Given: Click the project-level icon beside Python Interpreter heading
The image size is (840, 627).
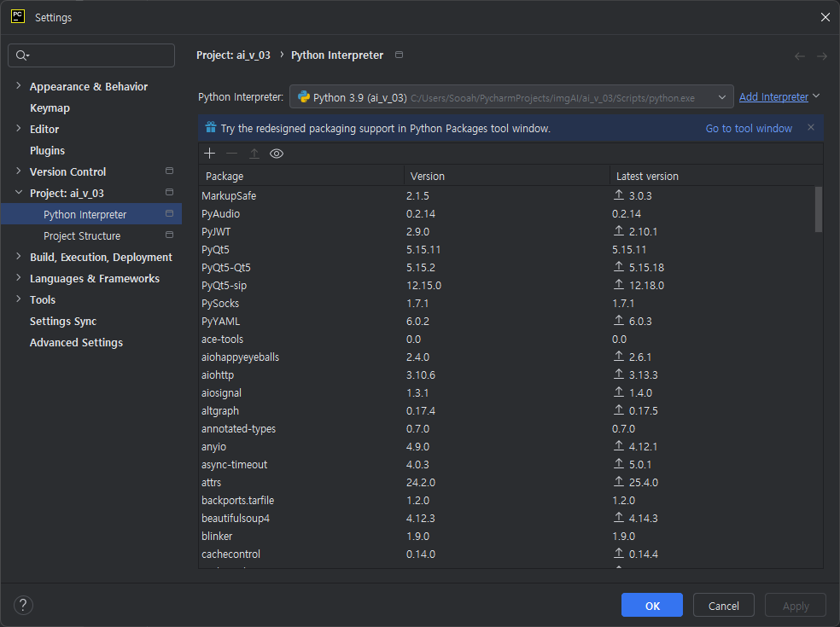Looking at the screenshot, I should click(x=399, y=55).
